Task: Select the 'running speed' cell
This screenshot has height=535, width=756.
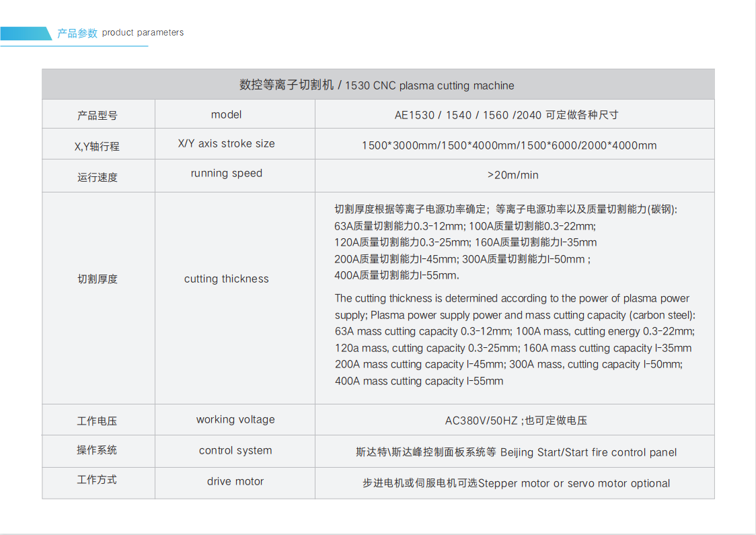Action: point(226,173)
